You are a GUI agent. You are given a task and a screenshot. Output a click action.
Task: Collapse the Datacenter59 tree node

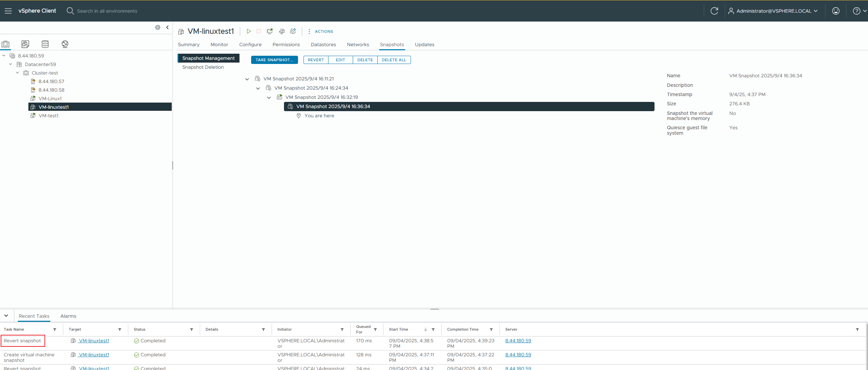click(11, 64)
